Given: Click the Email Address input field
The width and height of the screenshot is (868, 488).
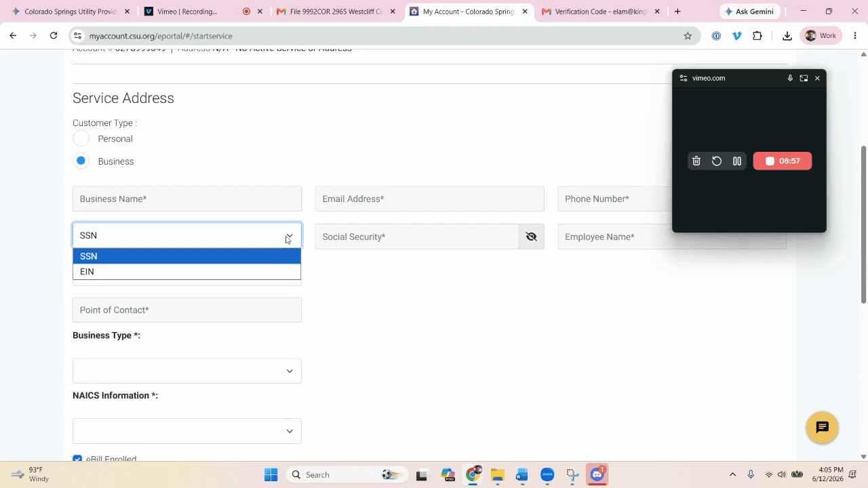Looking at the screenshot, I should tap(430, 199).
